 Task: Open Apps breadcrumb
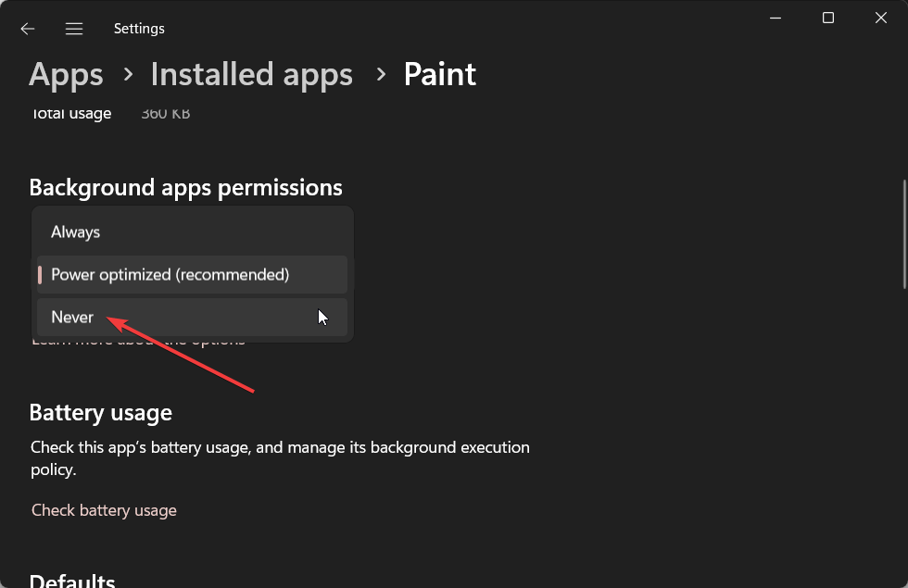[66, 75]
